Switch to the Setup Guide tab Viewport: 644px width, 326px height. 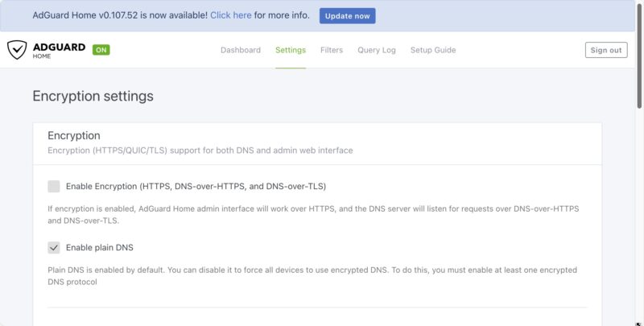coord(433,50)
